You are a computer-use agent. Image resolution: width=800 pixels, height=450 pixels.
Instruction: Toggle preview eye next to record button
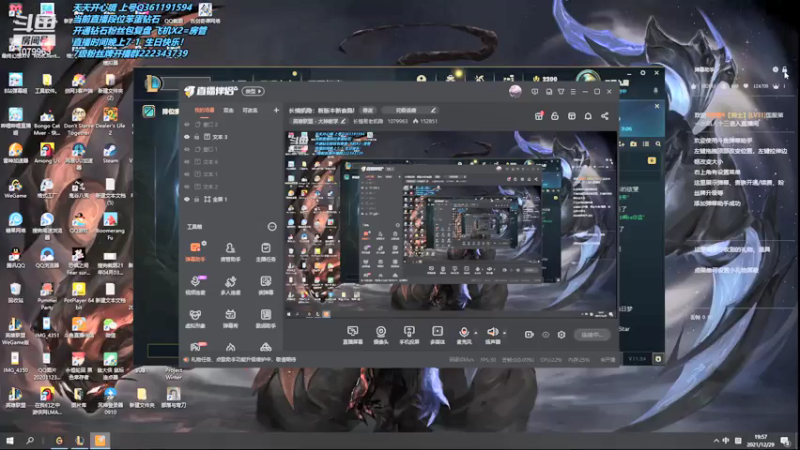(x=545, y=335)
